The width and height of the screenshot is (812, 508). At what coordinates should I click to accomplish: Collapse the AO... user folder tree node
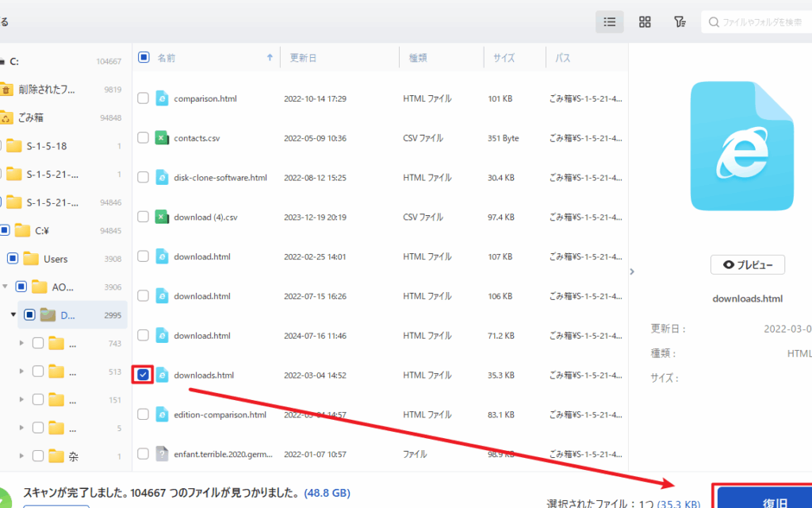tap(6, 287)
